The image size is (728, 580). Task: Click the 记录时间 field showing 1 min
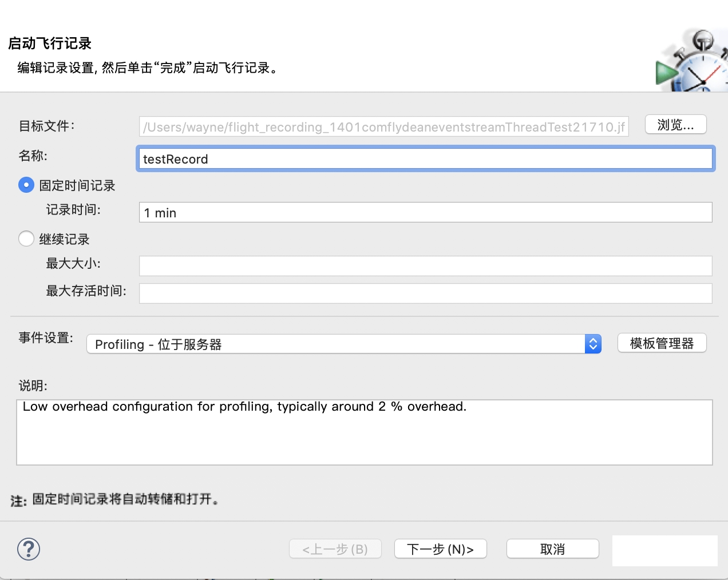[x=425, y=213]
